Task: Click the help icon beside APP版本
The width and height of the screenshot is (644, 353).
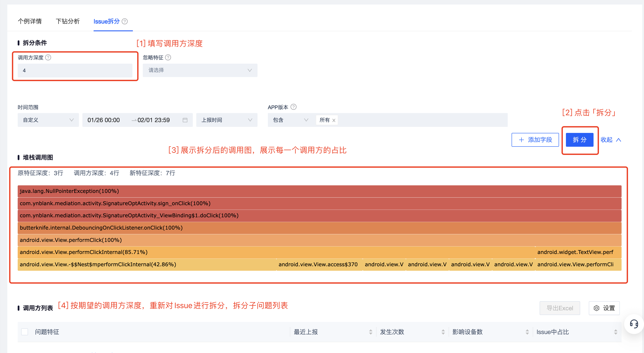Action: pyautogui.click(x=294, y=107)
